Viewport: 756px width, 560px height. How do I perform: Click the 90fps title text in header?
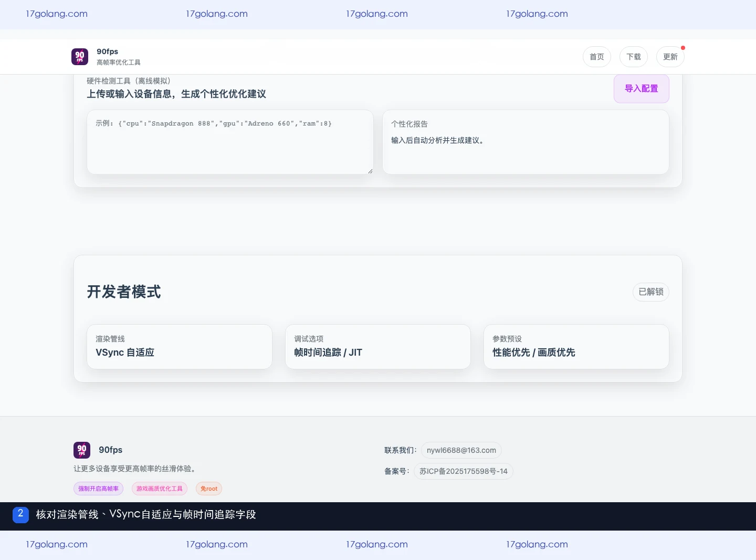108,51
